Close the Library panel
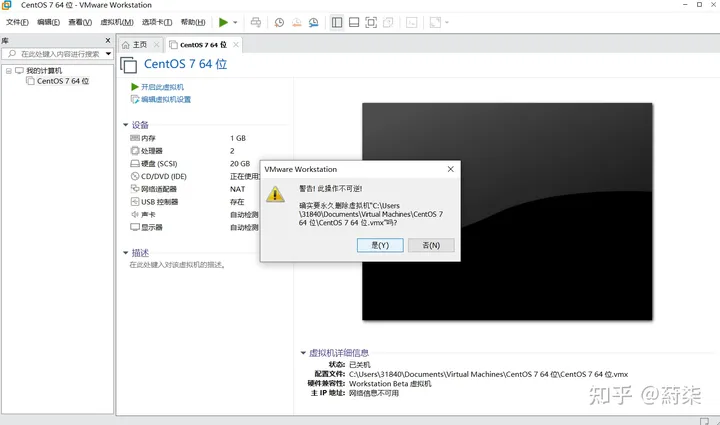The width and height of the screenshot is (720, 425). (x=108, y=40)
